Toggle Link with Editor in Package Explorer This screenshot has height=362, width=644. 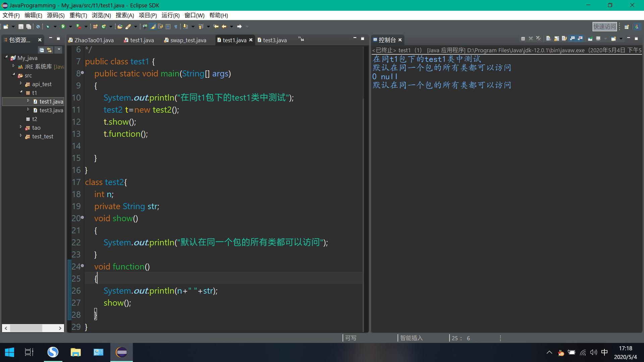pos(49,50)
